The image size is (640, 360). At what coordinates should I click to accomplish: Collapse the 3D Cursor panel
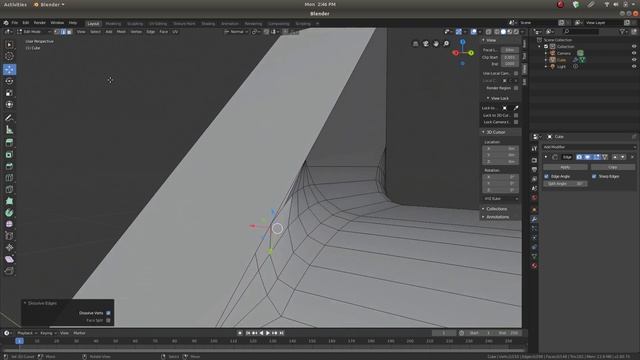click(483, 132)
